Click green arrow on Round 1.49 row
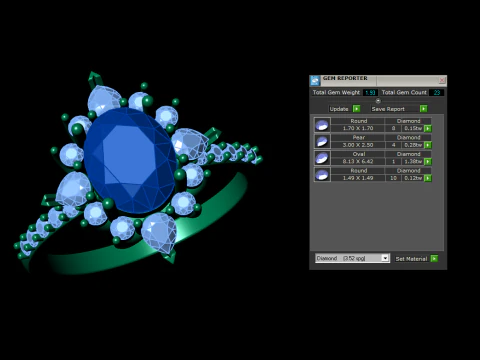Viewport: 480px width, 360px height. pos(428,178)
